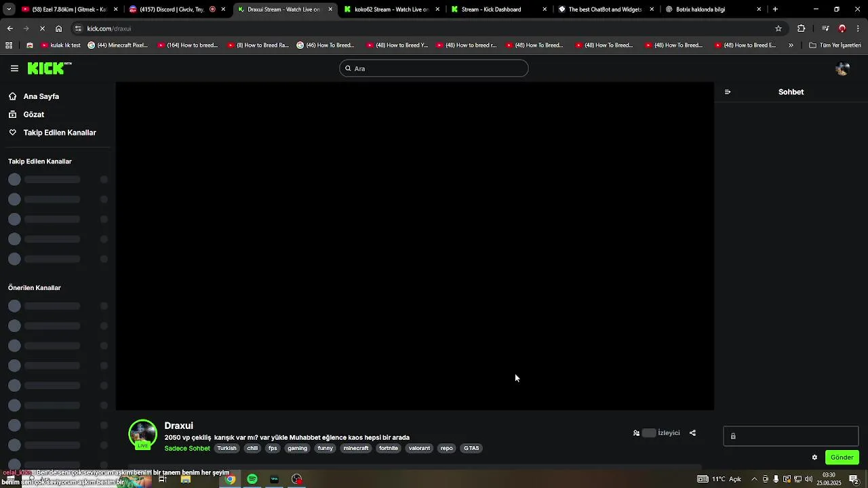Open Task View in taskbar
Viewport: 868px width, 488px height.
click(x=163, y=479)
